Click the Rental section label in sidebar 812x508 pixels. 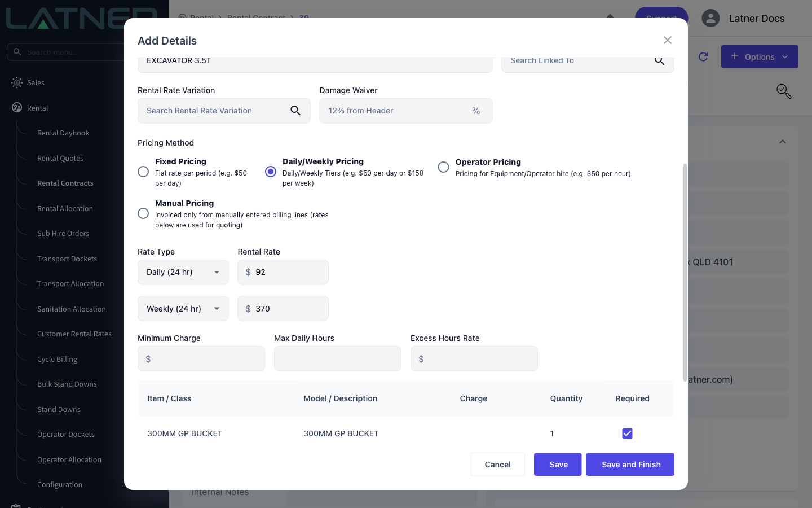coord(38,108)
